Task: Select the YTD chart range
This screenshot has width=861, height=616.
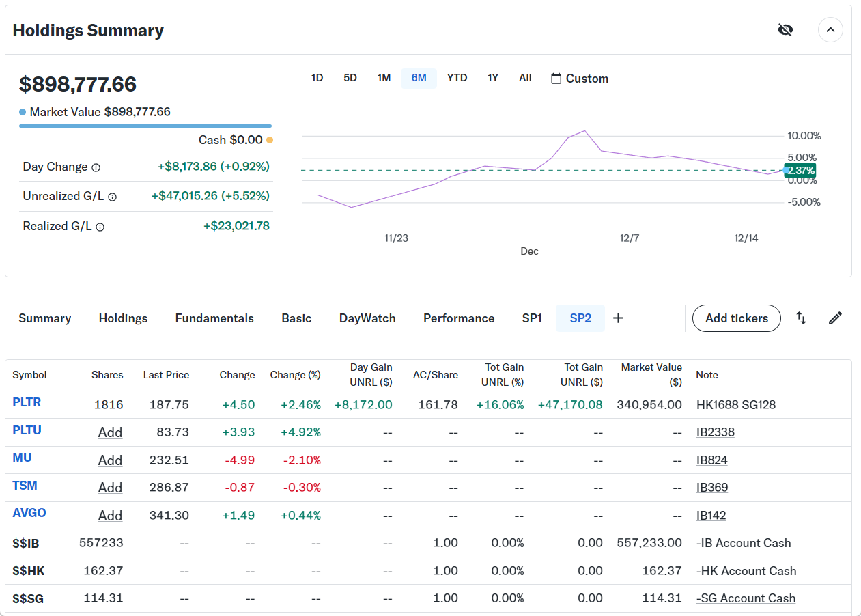Action: click(x=457, y=78)
